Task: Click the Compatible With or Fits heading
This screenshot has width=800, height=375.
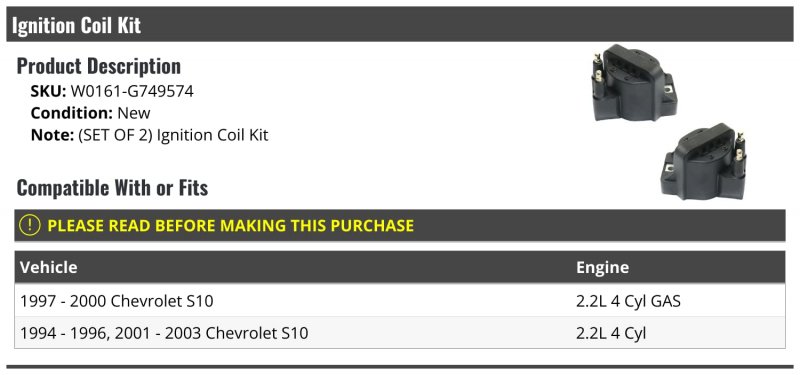Action: [x=112, y=187]
